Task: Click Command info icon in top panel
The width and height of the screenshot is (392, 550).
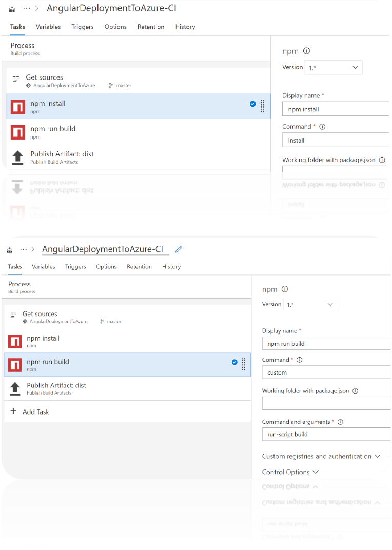Action: [322, 127]
